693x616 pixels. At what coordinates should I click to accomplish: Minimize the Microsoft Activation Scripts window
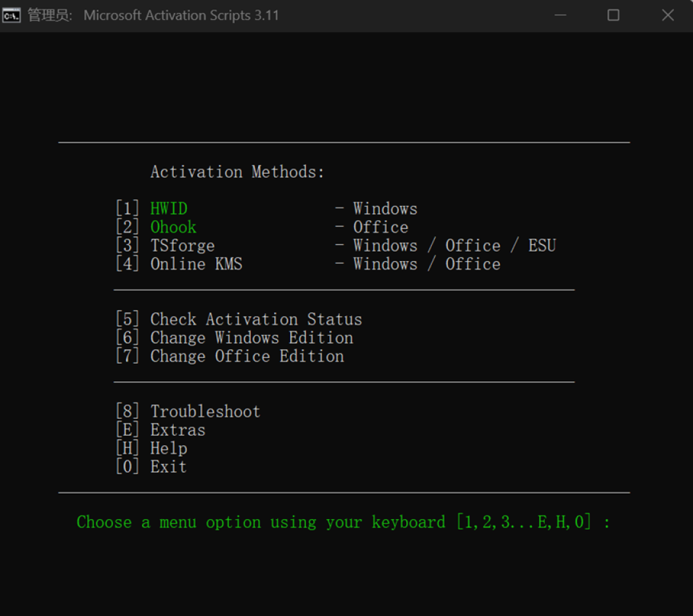click(x=560, y=15)
